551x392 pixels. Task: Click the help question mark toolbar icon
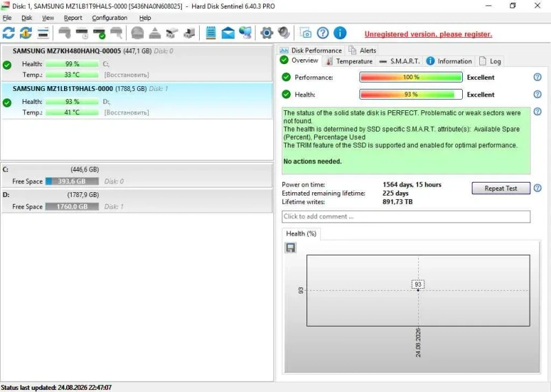[x=322, y=33]
